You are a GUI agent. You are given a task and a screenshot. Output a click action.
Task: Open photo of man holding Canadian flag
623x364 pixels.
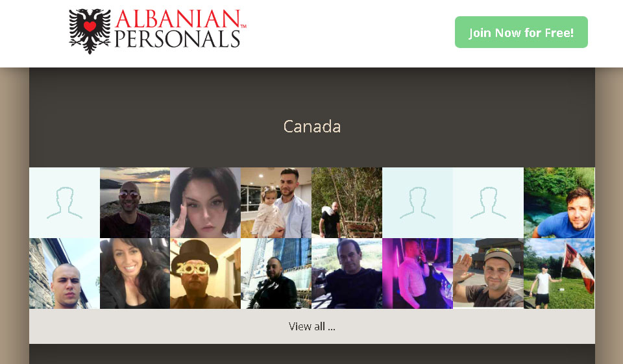[x=559, y=273]
